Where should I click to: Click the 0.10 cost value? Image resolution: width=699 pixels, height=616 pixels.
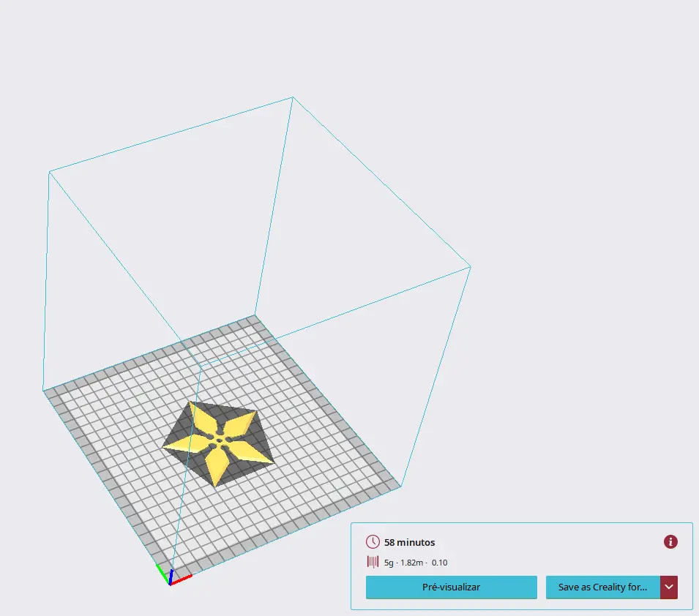point(439,563)
